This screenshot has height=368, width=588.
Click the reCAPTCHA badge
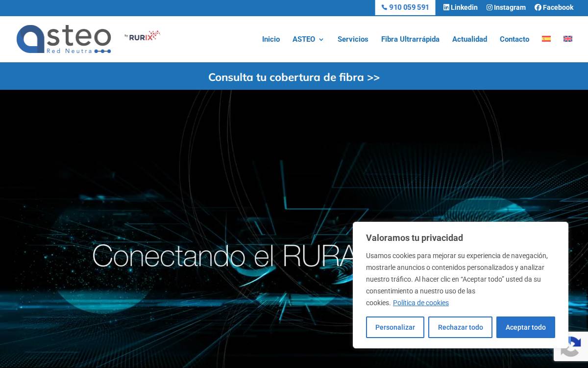point(571,347)
